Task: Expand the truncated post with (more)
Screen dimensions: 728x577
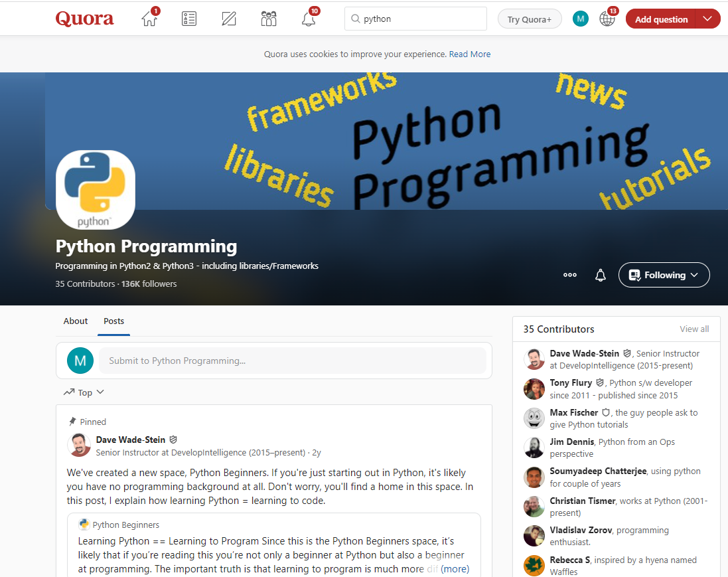Action: pyautogui.click(x=455, y=569)
